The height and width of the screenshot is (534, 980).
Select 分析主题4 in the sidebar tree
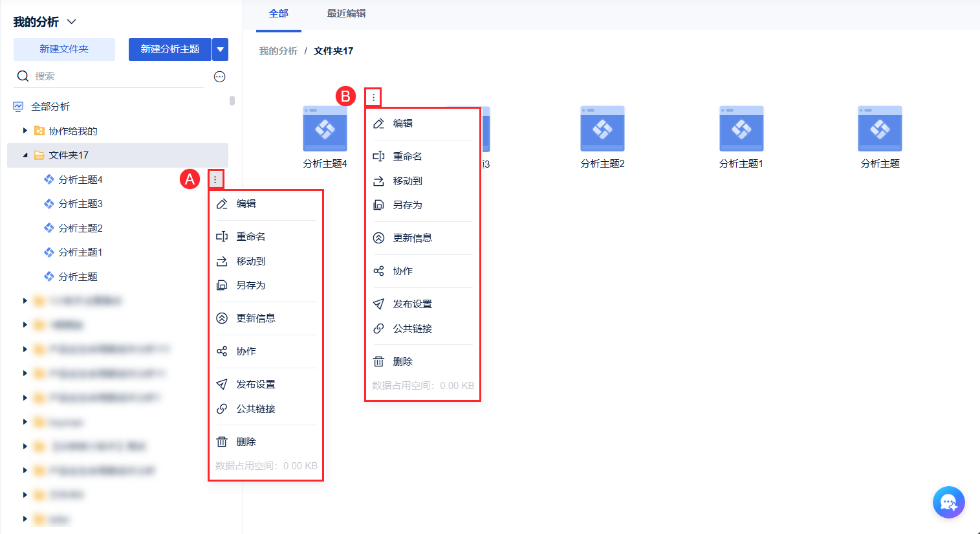pos(80,179)
